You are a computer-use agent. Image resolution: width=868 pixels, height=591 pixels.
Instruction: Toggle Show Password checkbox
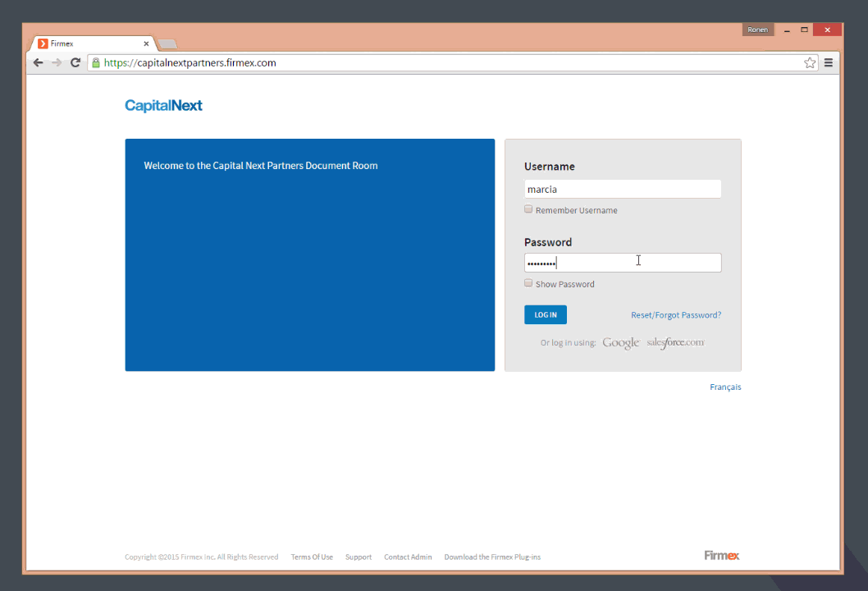528,283
